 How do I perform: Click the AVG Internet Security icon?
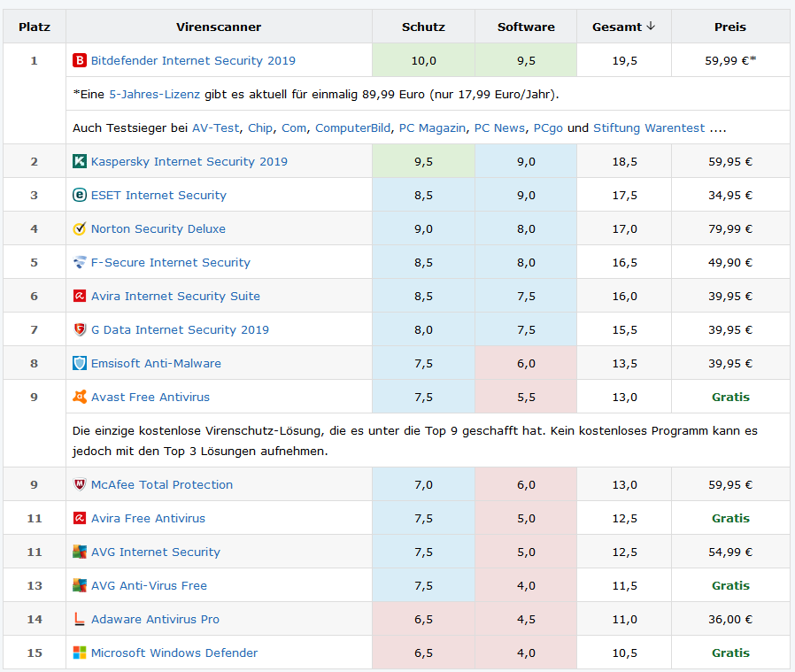78,552
